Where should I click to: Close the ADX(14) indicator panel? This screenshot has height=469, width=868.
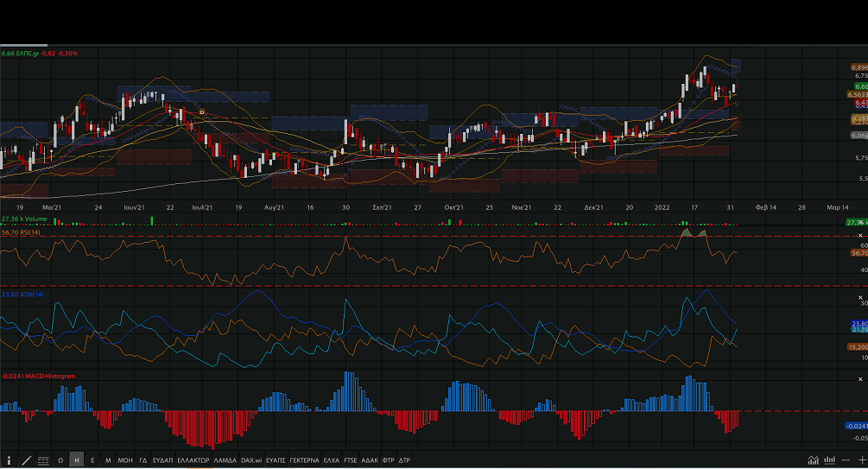859,298
